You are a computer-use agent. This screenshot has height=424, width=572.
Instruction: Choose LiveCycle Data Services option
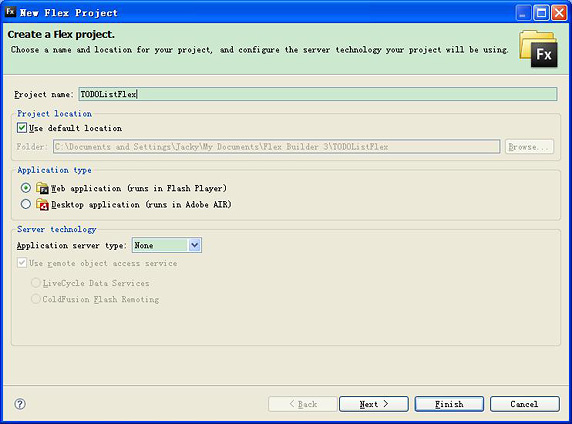(35, 283)
